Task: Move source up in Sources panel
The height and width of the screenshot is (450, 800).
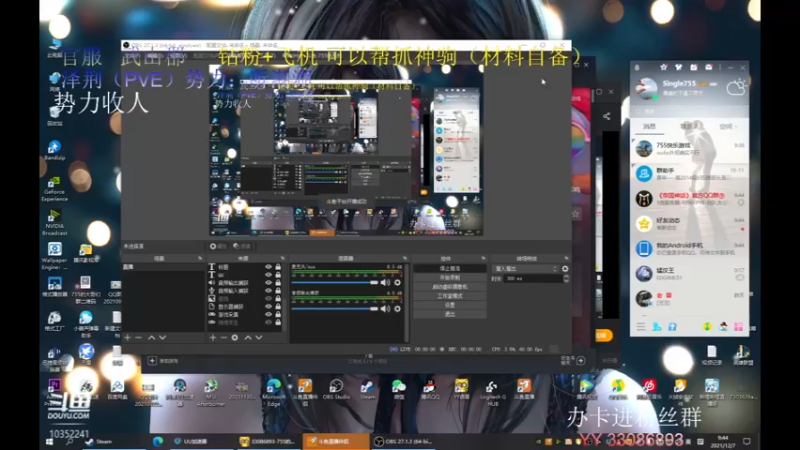Action: tap(248, 338)
